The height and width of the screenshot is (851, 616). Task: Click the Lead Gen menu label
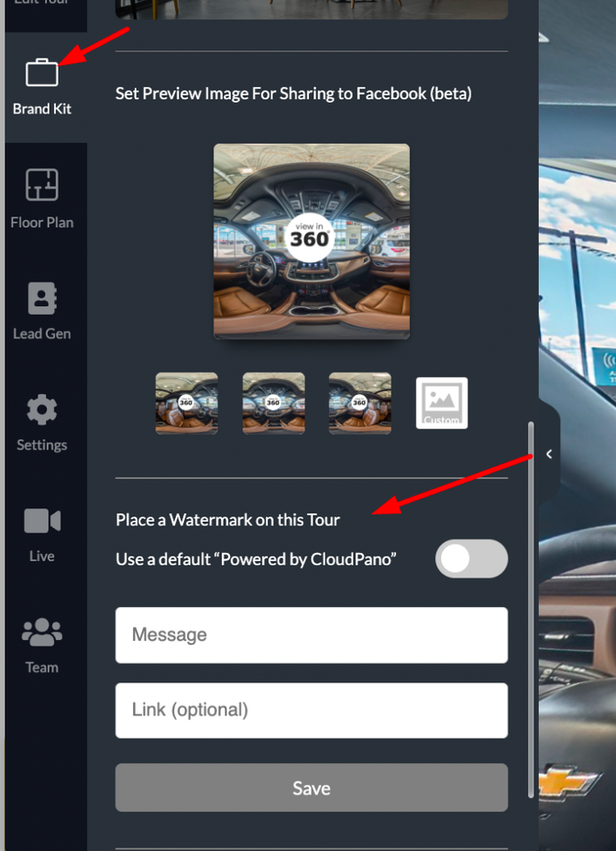42,334
